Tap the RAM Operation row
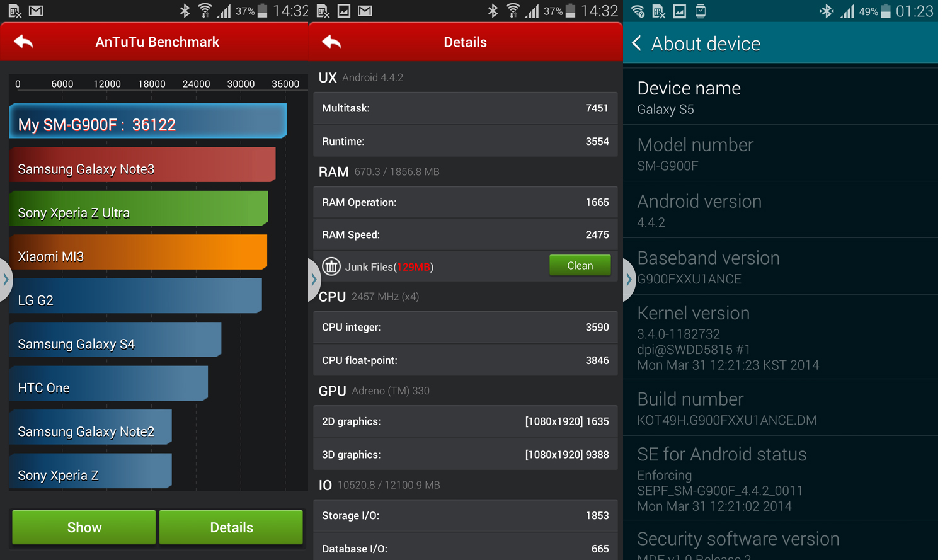945x560 pixels. coord(466,202)
